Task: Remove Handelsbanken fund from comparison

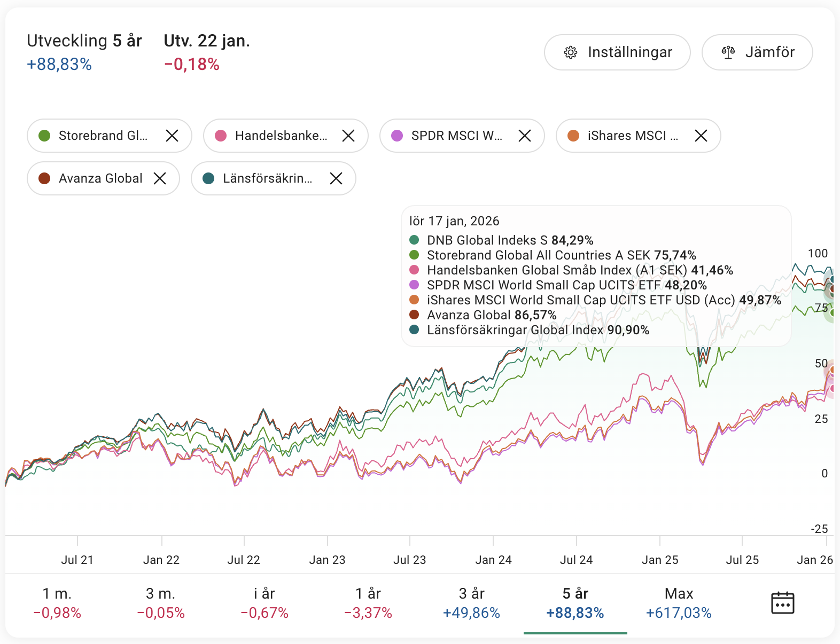Action: coord(348,136)
